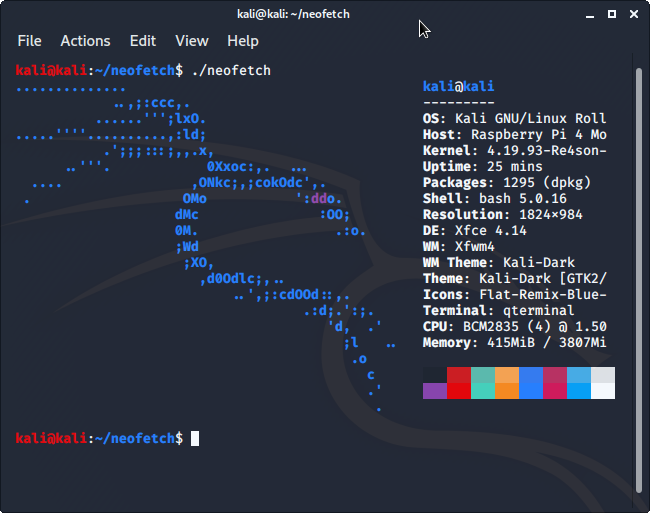Screen dimensions: 650x513
Task: Click the DE: Xfce 4.14 line
Action: point(475,230)
